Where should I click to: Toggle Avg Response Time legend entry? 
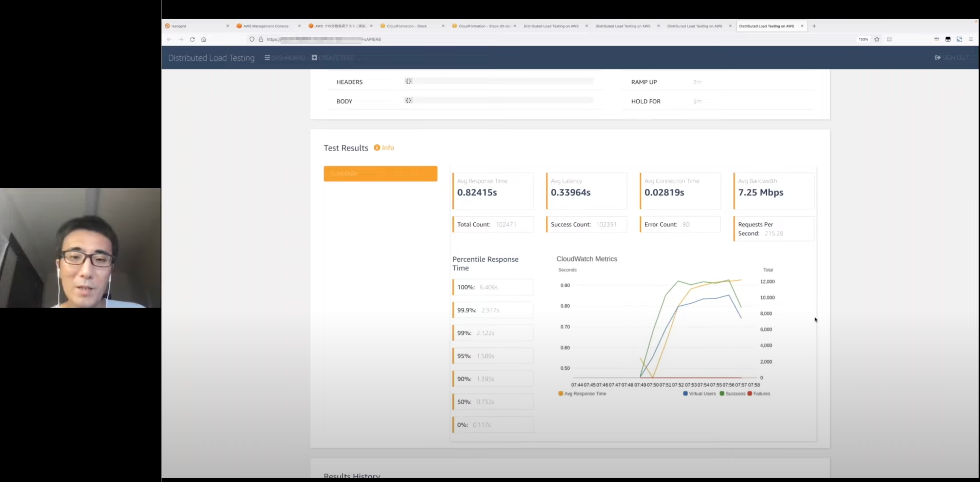click(582, 394)
